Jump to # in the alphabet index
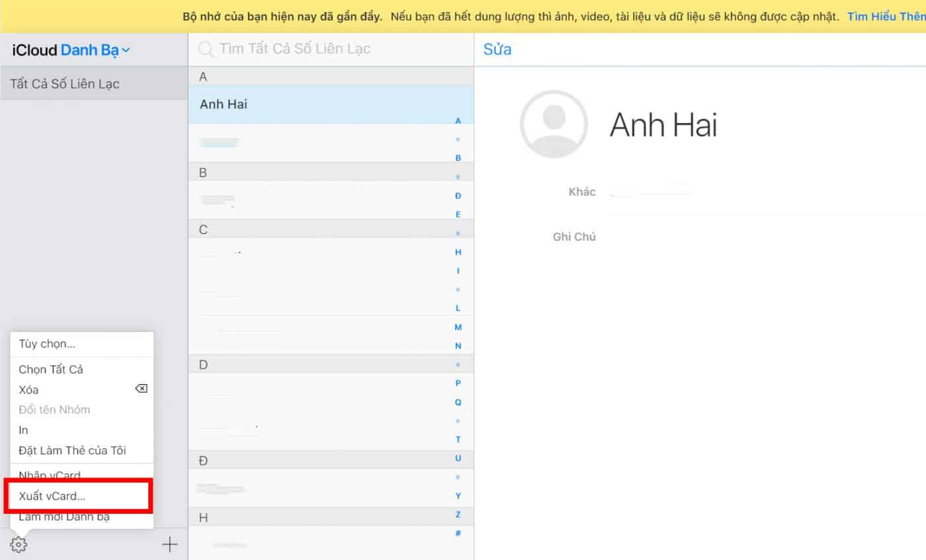 click(458, 533)
